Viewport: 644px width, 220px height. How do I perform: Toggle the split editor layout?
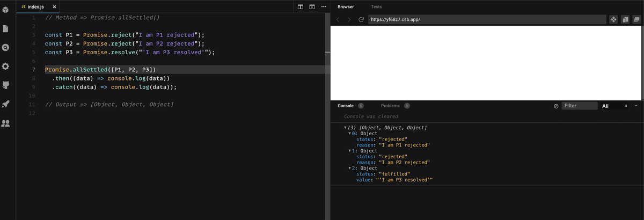(x=301, y=6)
